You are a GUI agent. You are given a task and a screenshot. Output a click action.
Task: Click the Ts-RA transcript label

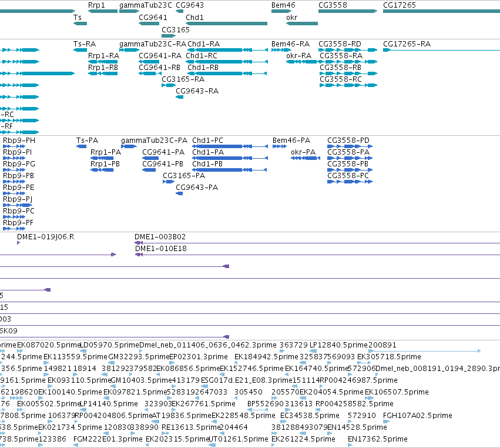85,44
